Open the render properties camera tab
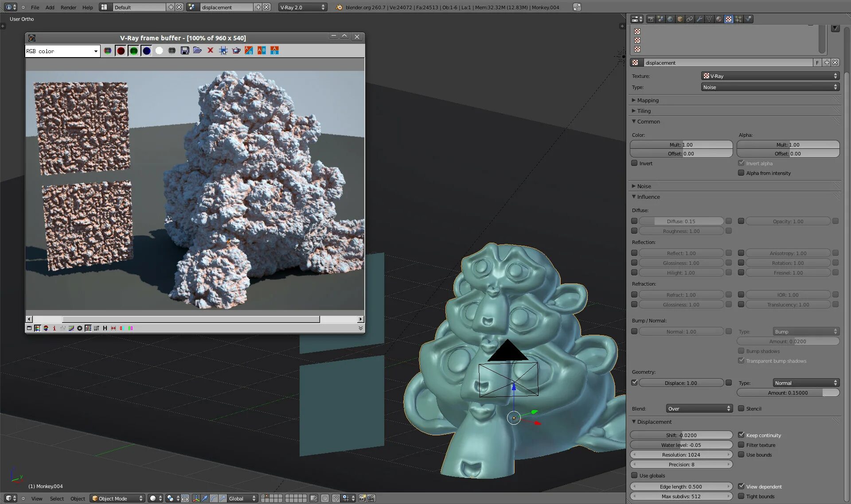 click(651, 19)
